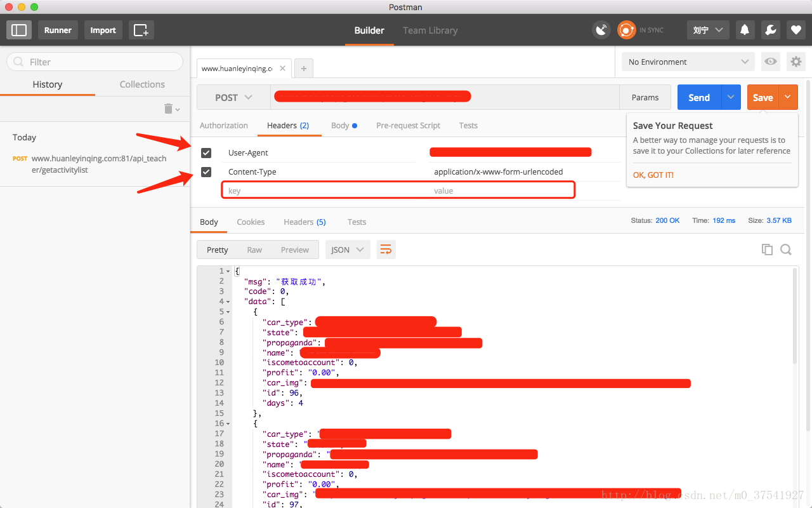Collapse the object on line 16
This screenshot has height=508, width=812.
tap(228, 424)
